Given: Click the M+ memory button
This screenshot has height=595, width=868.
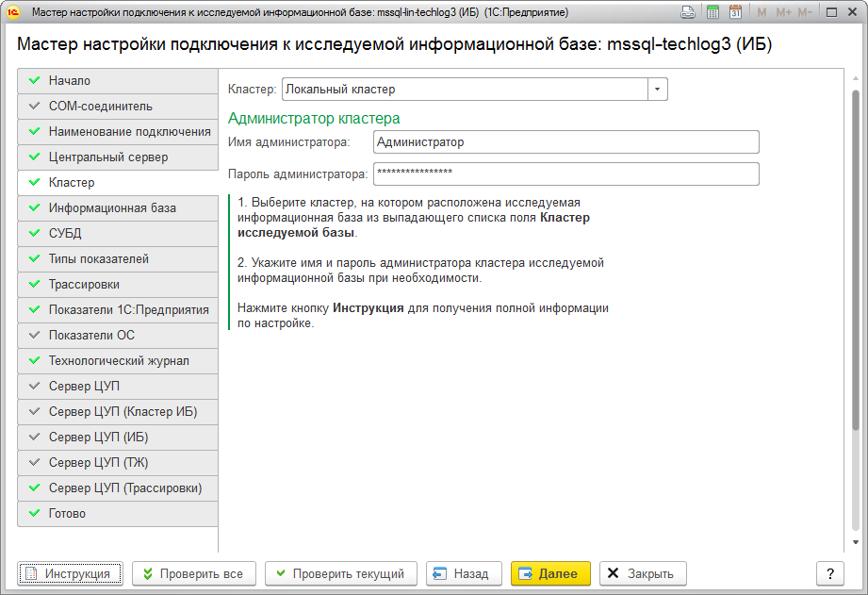Looking at the screenshot, I should (x=783, y=12).
